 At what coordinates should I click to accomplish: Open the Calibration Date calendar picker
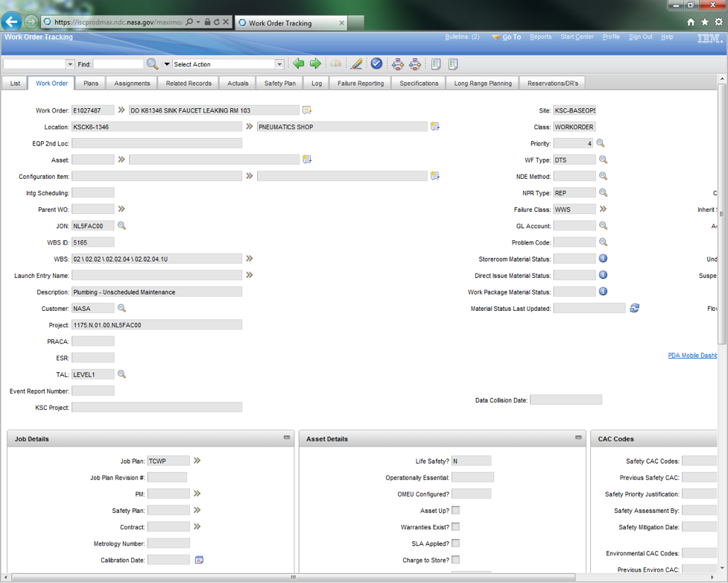tap(199, 560)
